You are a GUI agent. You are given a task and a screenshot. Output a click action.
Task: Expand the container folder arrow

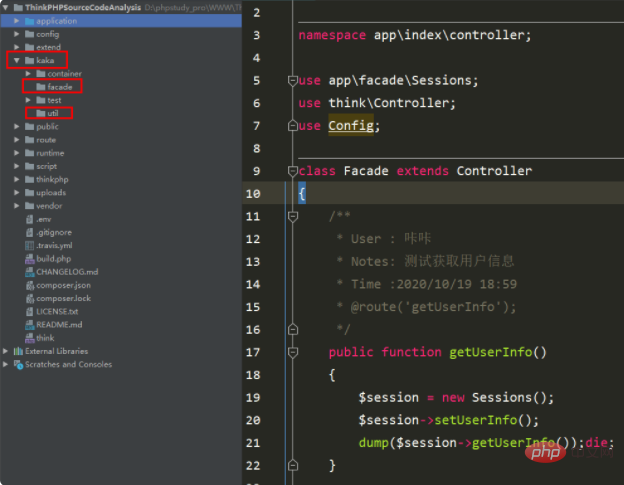point(28,74)
